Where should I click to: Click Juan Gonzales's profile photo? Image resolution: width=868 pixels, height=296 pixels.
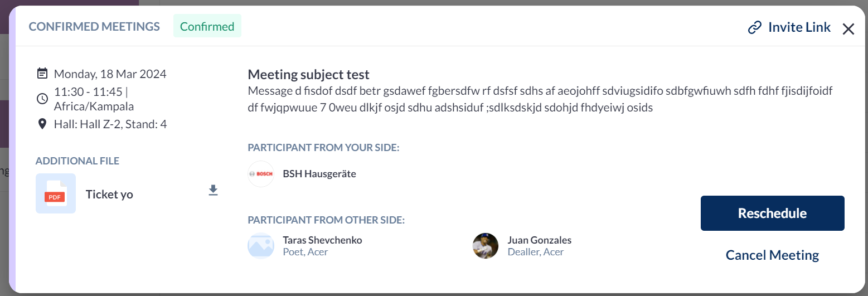pyautogui.click(x=486, y=246)
